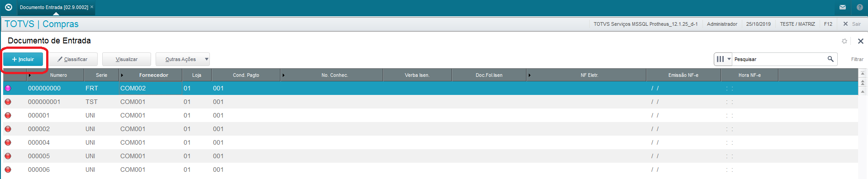Click the Loja column header

pos(196,75)
